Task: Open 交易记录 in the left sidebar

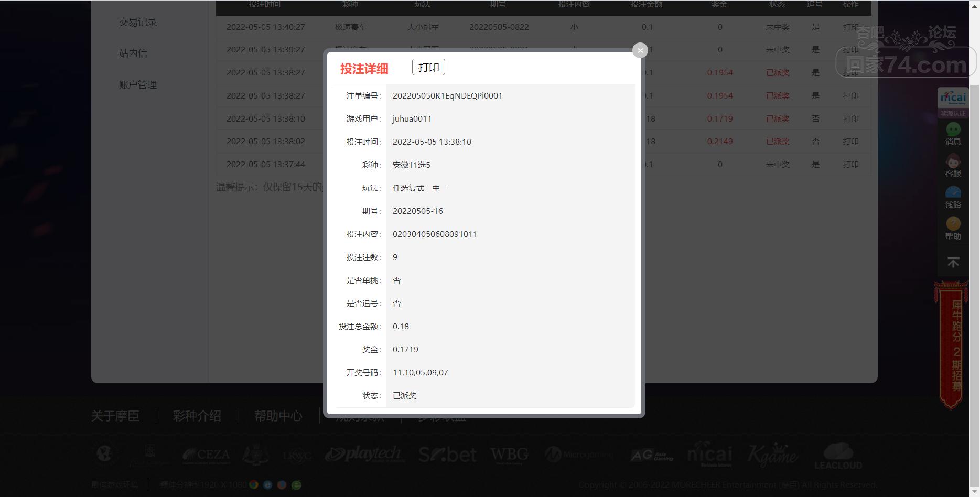Action: point(138,22)
